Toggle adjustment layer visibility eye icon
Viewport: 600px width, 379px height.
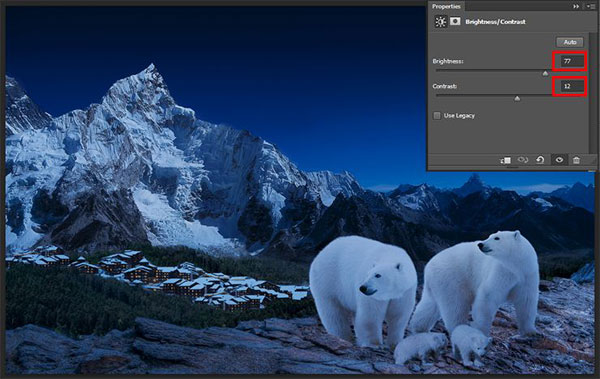[x=559, y=160]
